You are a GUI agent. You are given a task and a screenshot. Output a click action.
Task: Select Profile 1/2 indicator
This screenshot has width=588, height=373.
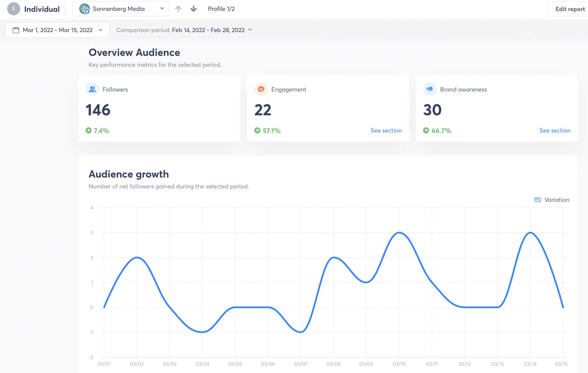pyautogui.click(x=221, y=8)
